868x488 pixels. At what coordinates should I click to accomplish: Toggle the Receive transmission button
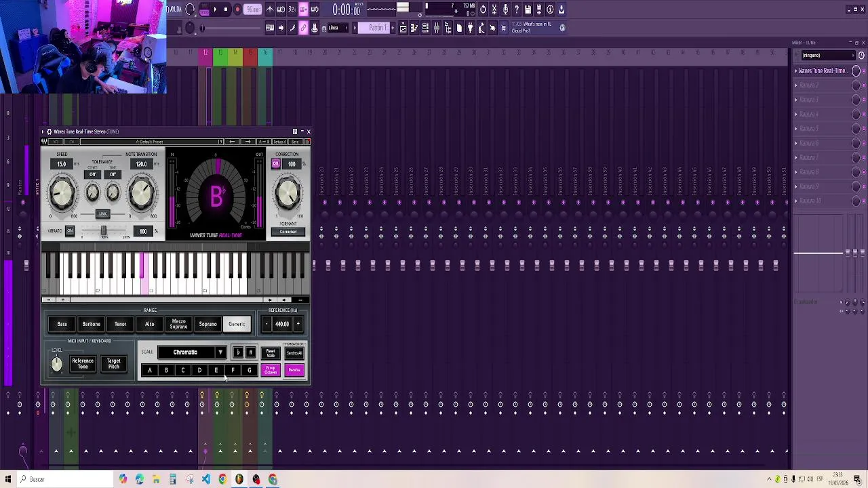[294, 370]
